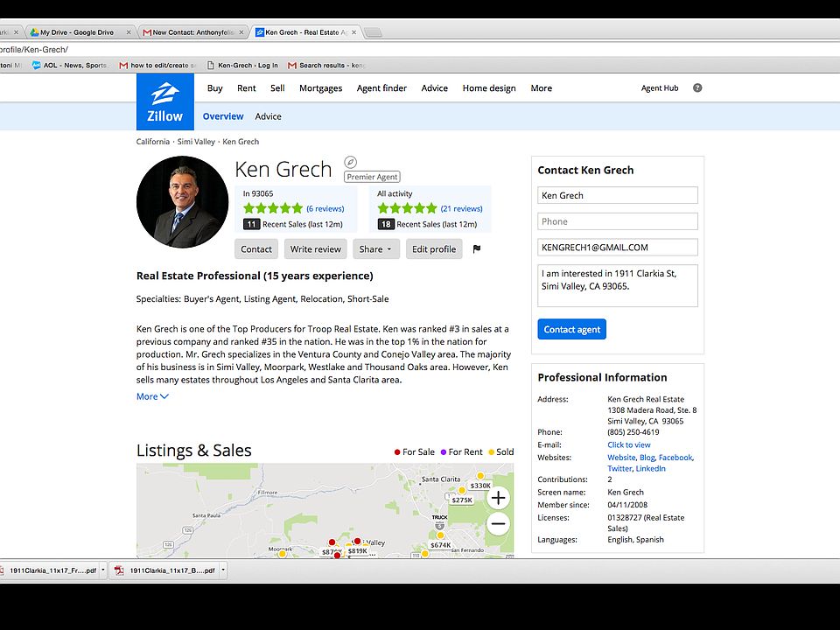Switch to the New Contact Gmail browser tab

190,32
